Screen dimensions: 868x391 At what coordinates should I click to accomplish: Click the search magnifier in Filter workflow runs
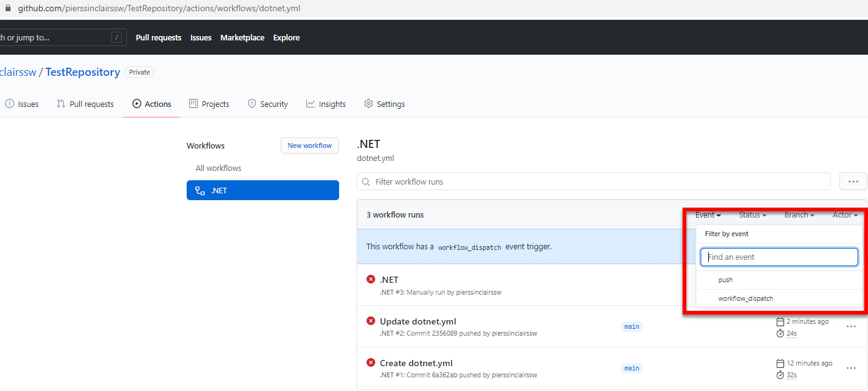tap(366, 182)
